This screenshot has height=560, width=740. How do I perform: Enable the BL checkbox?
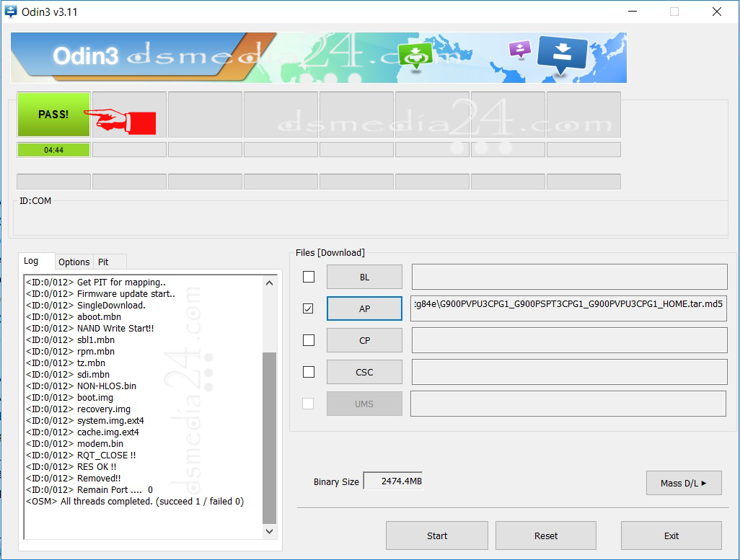pyautogui.click(x=308, y=276)
